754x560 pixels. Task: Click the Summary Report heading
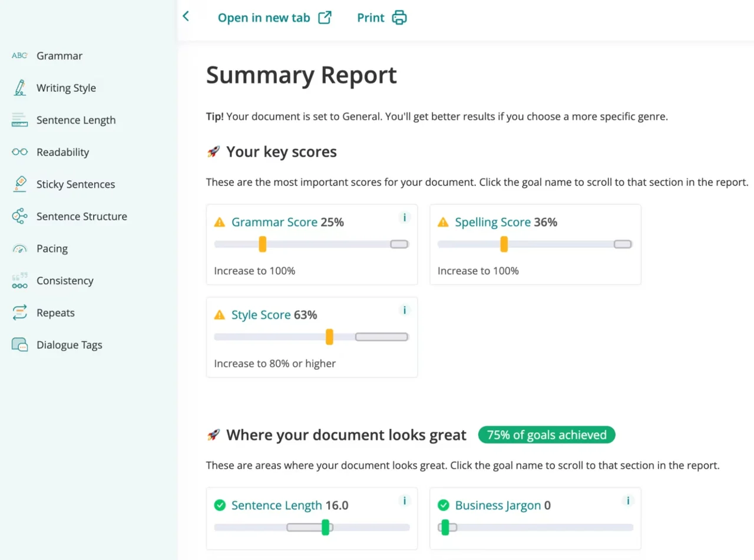[301, 76]
